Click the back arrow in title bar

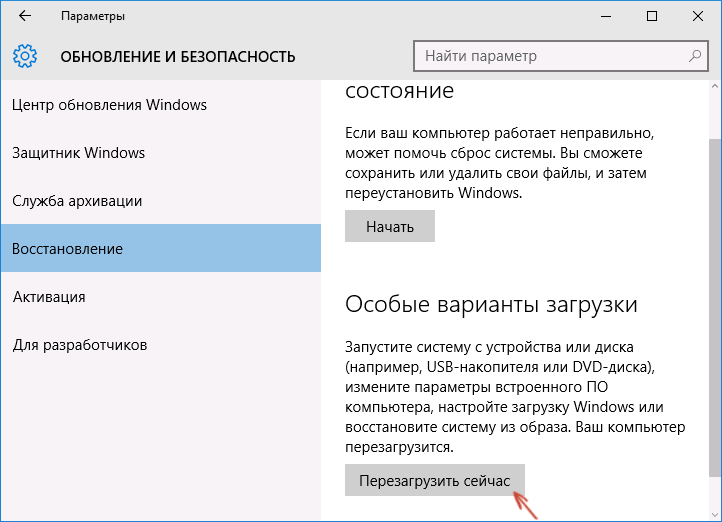(x=25, y=16)
